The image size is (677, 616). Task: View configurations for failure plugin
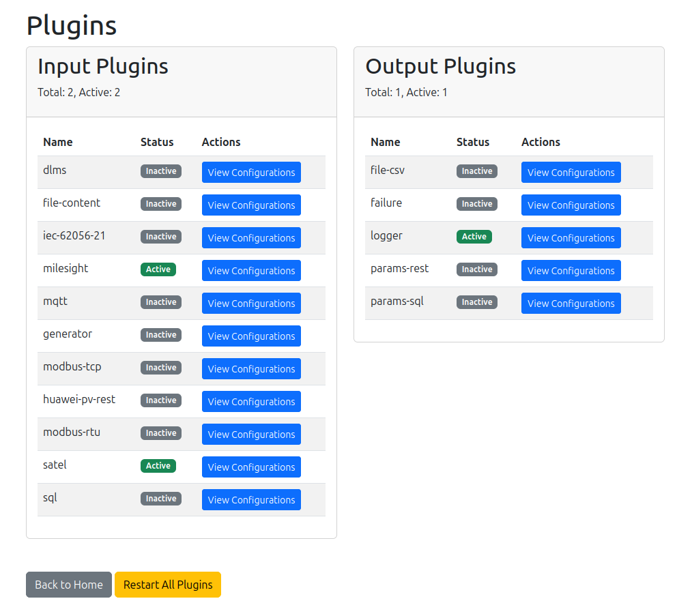(x=571, y=205)
